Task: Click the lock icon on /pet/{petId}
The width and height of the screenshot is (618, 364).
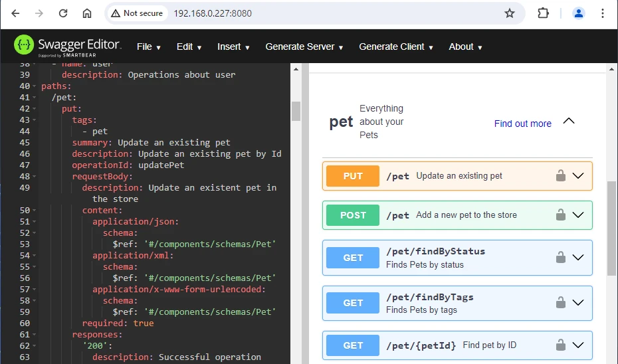Action: point(561,345)
